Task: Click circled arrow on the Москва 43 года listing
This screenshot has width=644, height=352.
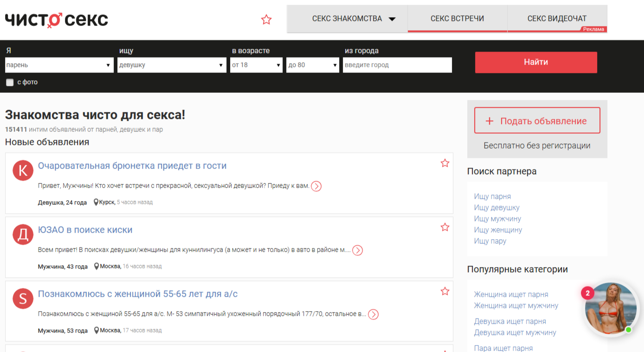Action: [357, 250]
